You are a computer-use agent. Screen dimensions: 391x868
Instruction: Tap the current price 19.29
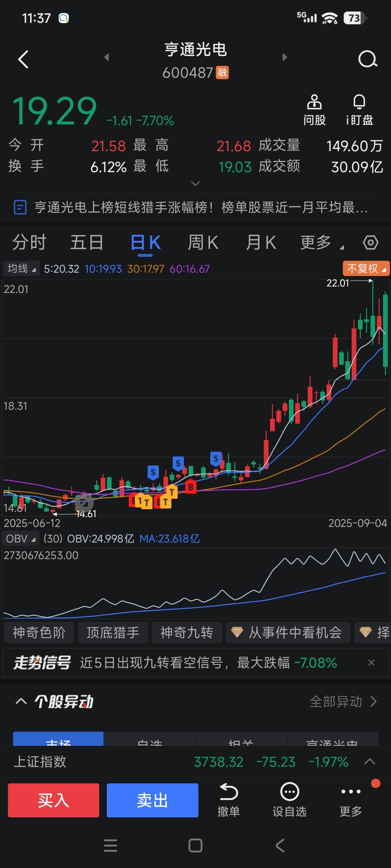(x=54, y=111)
